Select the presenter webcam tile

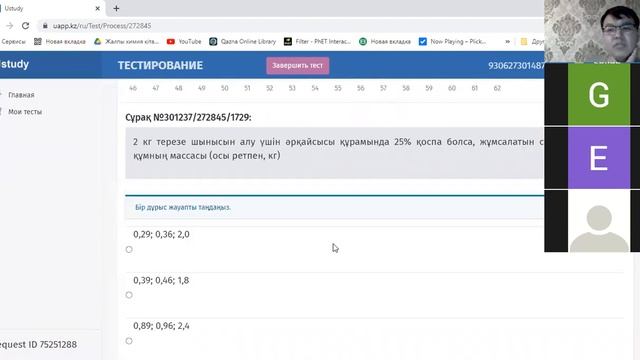click(592, 31)
